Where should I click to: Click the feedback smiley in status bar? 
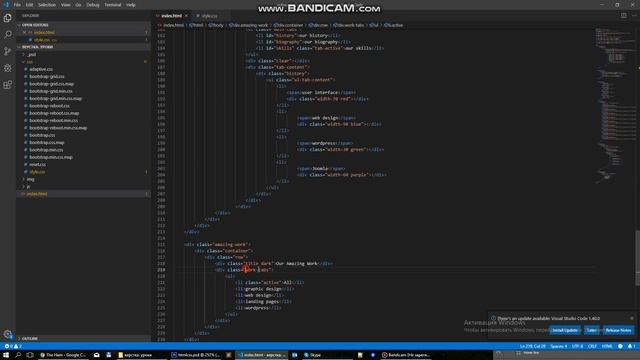click(620, 346)
